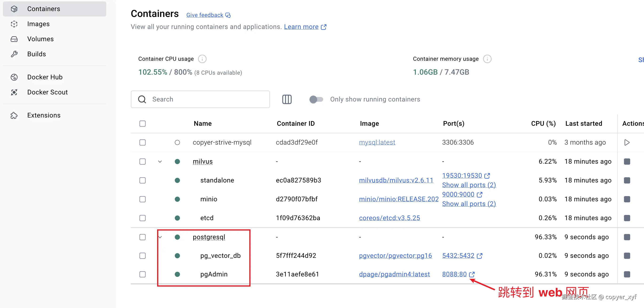The image size is (644, 308).
Task: Open port 9000:9000 in browser
Action: 462,195
